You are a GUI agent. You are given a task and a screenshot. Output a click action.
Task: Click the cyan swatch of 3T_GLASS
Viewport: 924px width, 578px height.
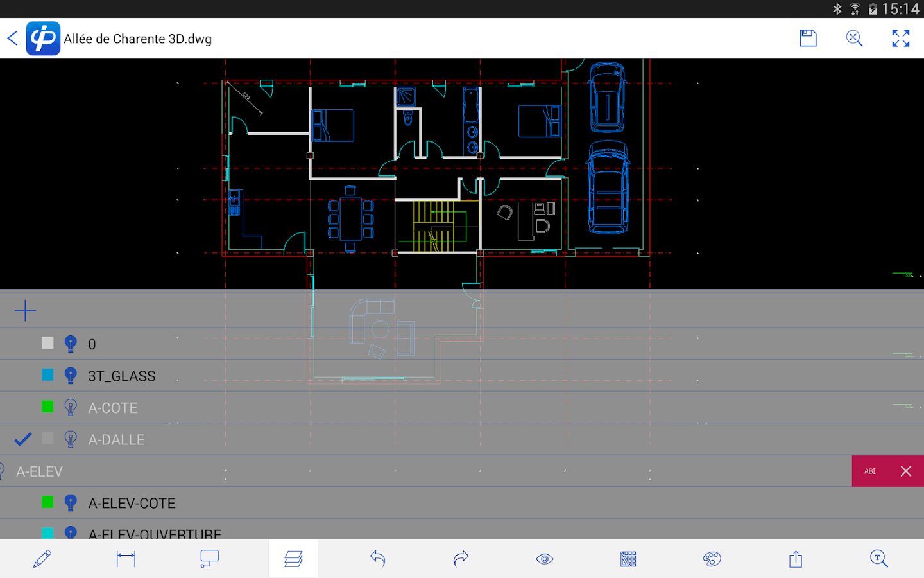click(47, 375)
